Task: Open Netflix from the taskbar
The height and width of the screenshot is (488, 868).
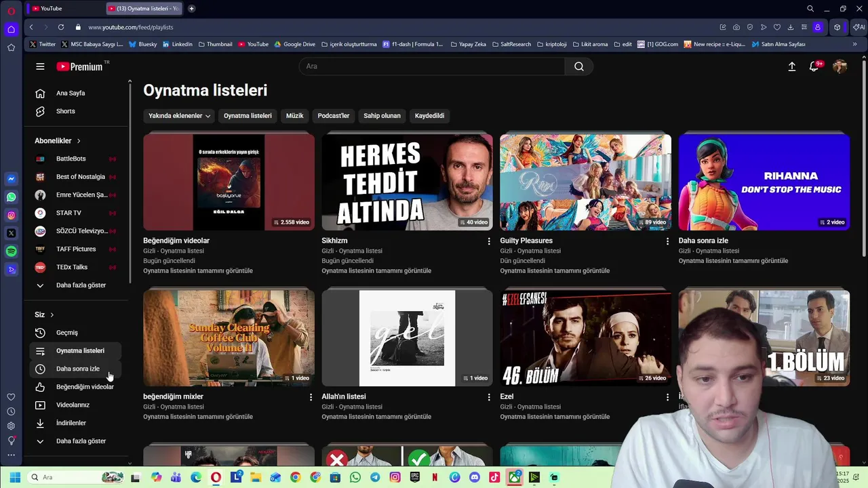Action: (435, 477)
